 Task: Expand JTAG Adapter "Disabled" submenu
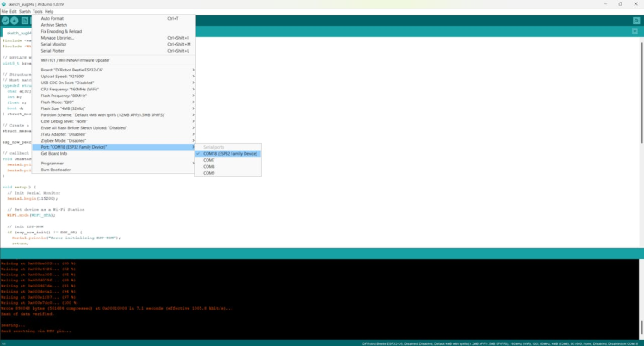(114, 134)
